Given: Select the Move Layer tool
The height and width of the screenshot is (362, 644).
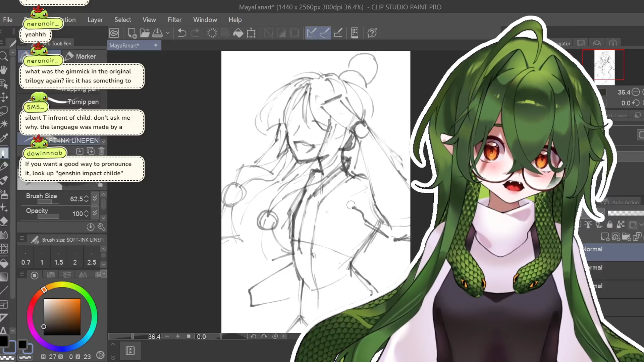Looking at the screenshot, I should 4,97.
